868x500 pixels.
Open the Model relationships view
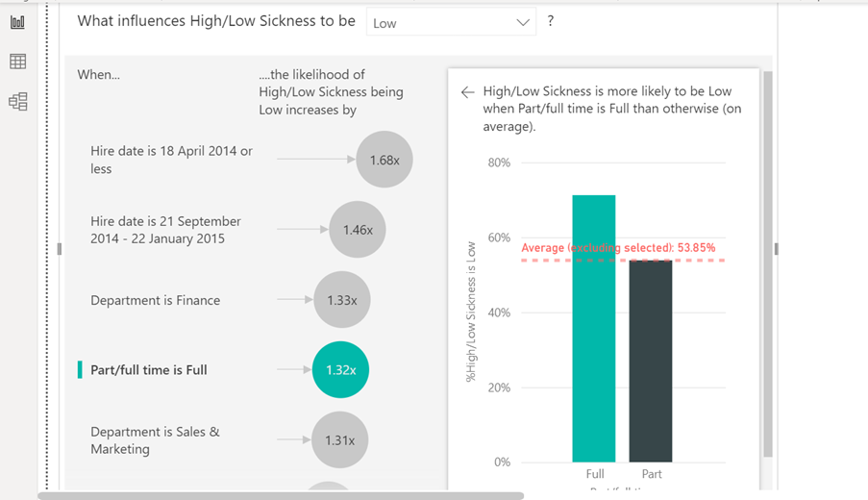pyautogui.click(x=17, y=102)
